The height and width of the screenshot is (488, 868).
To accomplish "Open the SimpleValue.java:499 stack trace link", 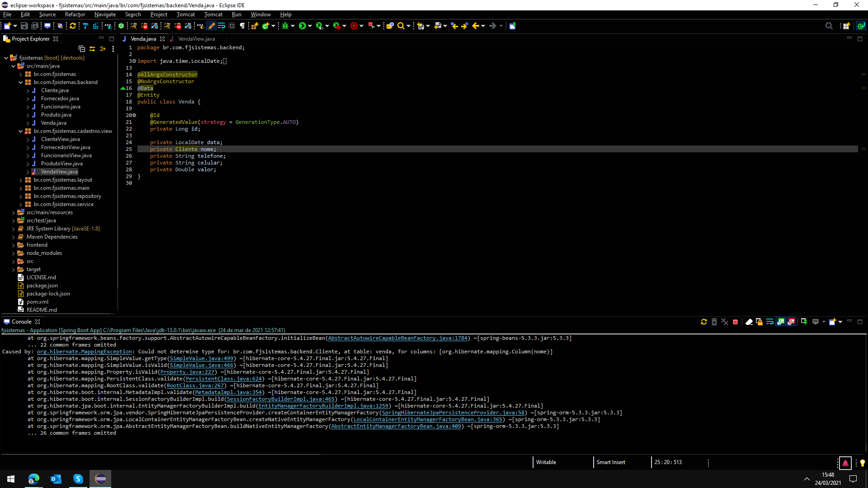I will coord(201,358).
